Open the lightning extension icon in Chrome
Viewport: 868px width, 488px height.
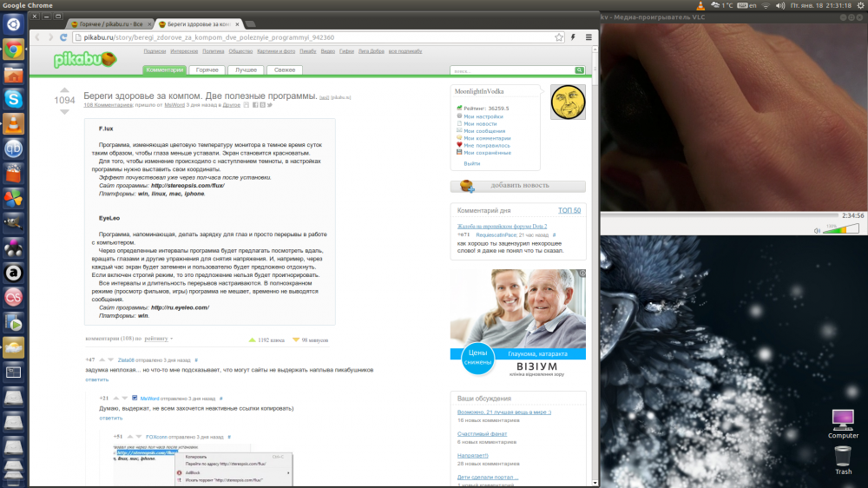[574, 37]
